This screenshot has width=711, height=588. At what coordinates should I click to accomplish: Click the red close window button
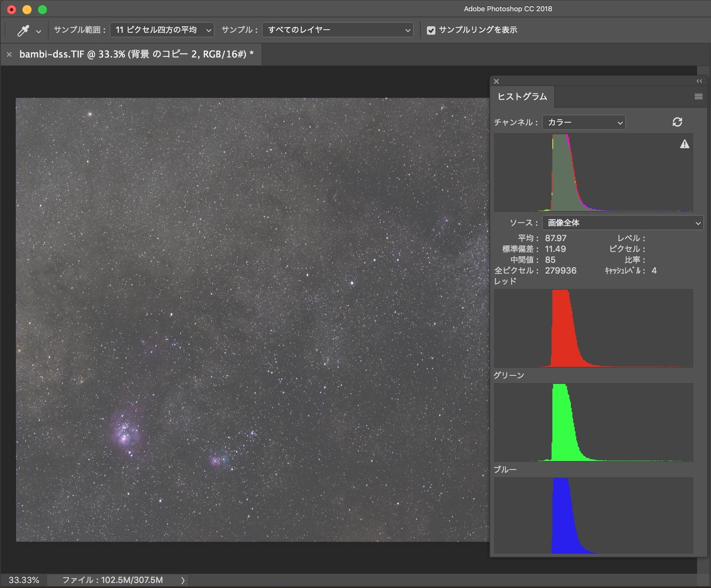tap(12, 10)
